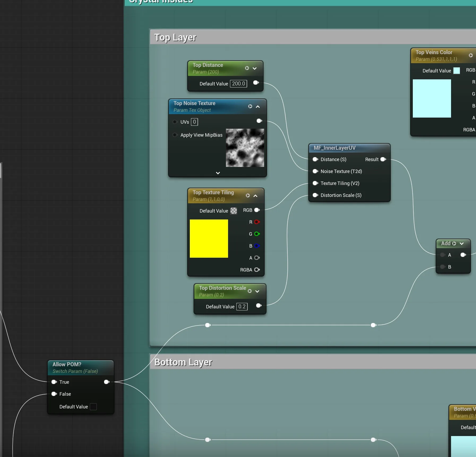This screenshot has width=476, height=457.
Task: Click the Allow POM? False input pin
Action: click(54, 394)
